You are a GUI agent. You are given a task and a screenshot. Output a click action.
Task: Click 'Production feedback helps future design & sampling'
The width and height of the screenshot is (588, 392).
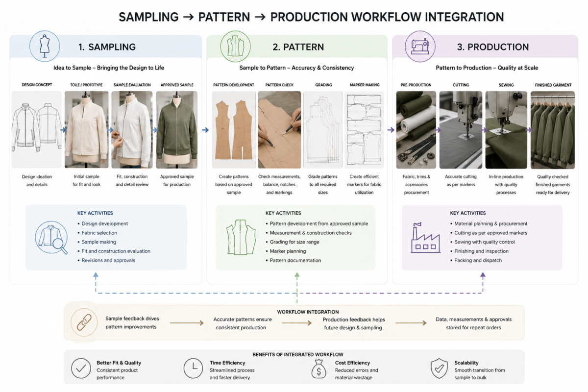point(353,323)
